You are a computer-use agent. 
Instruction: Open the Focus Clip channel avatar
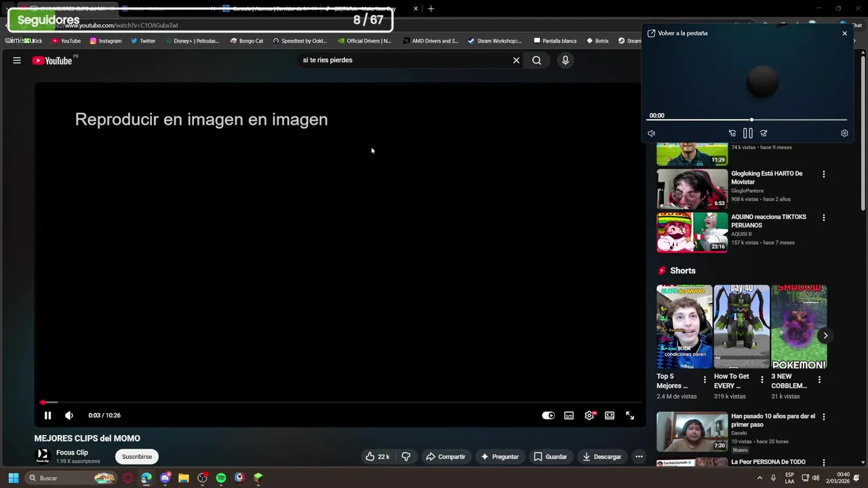[43, 456]
